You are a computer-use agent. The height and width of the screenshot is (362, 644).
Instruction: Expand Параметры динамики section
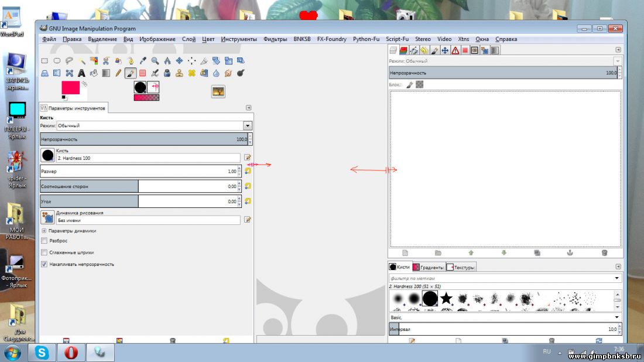pos(44,231)
